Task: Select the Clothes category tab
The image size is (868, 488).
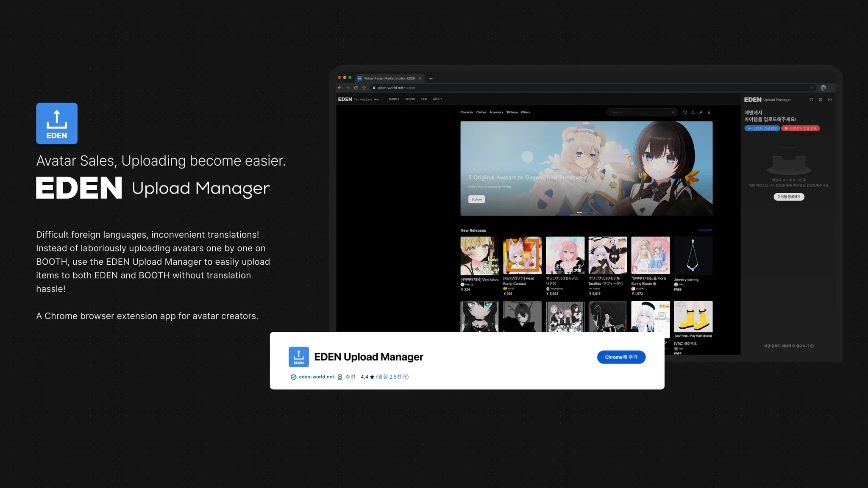Action: click(481, 112)
